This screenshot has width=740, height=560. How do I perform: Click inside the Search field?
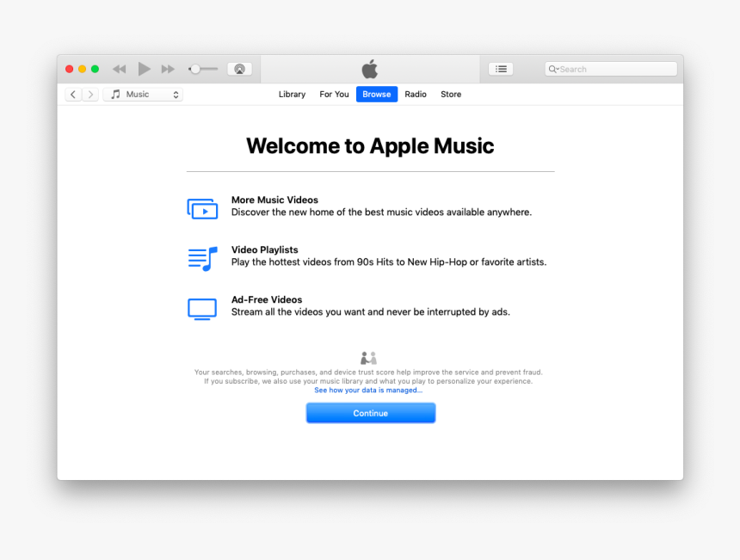(611, 68)
